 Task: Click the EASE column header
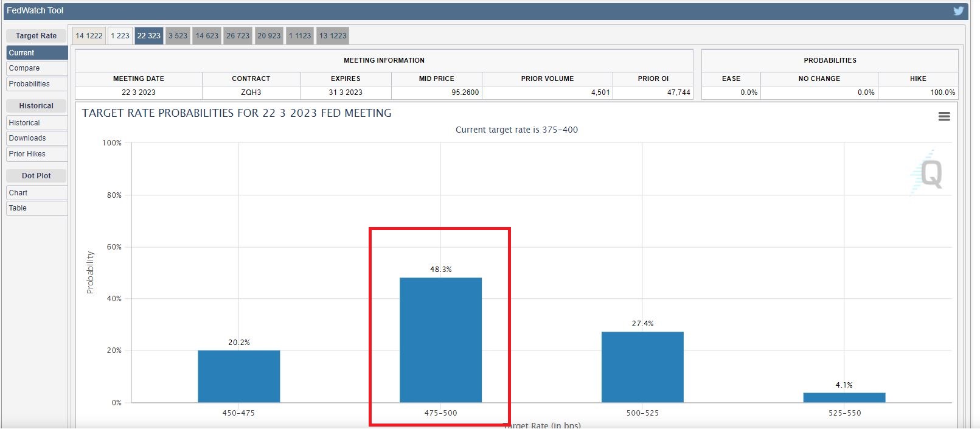(x=731, y=78)
